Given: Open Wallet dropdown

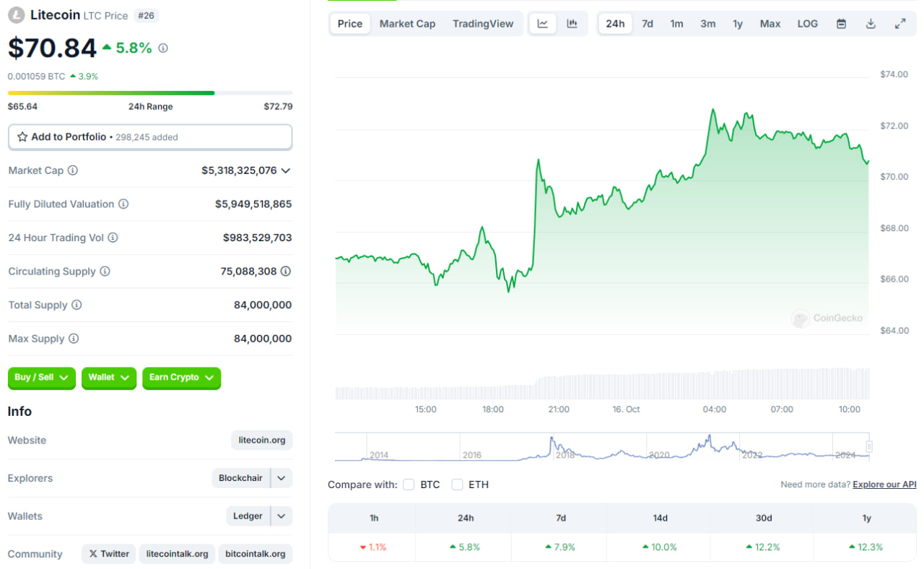Looking at the screenshot, I should click(x=109, y=378).
